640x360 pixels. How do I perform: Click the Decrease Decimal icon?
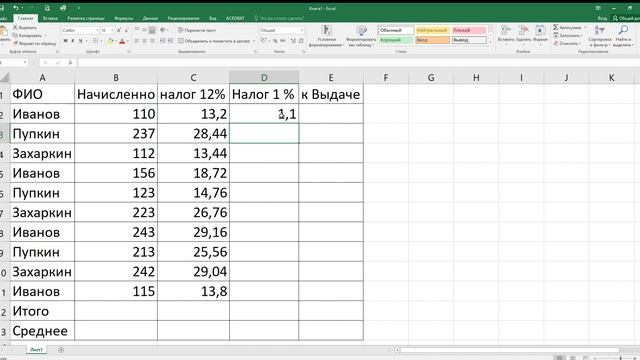tap(301, 41)
